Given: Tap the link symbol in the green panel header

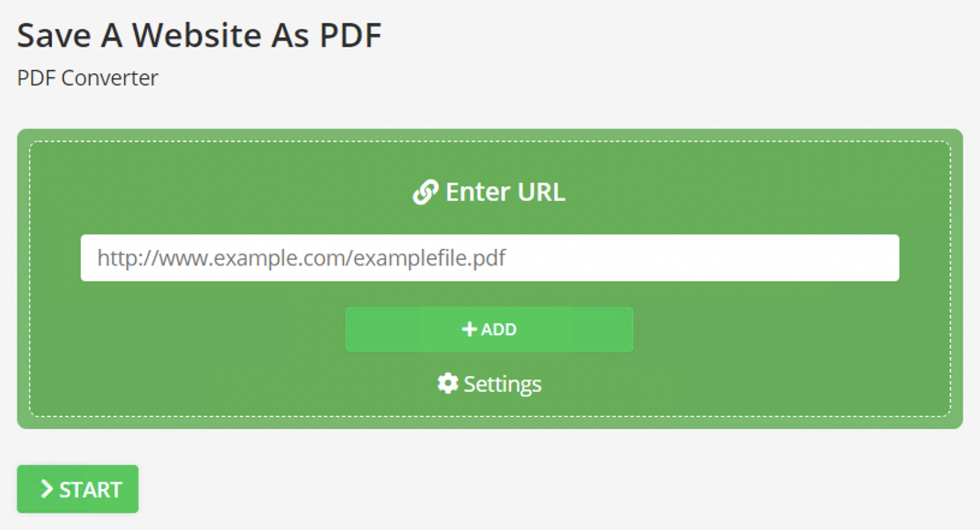Looking at the screenshot, I should pyautogui.click(x=425, y=191).
